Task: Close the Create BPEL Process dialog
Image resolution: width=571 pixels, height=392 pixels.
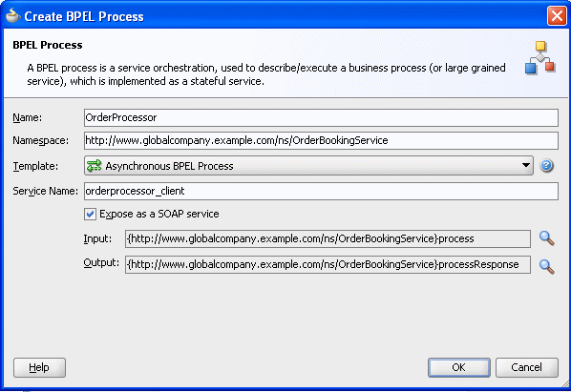Action: 557,16
